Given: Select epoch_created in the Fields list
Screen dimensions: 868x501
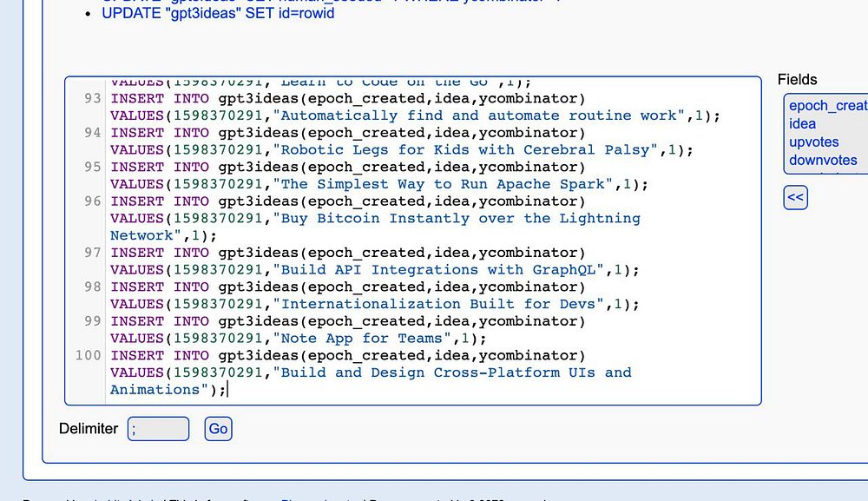Looking at the screenshot, I should coord(828,106).
